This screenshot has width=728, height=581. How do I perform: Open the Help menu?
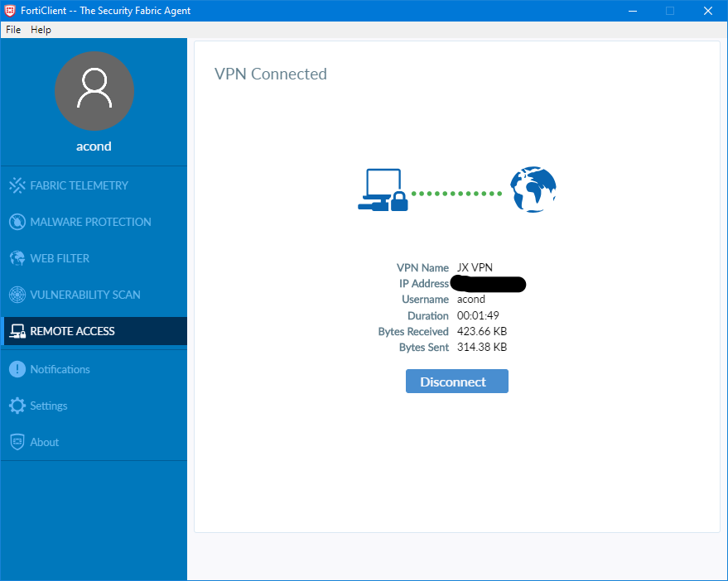[41, 30]
